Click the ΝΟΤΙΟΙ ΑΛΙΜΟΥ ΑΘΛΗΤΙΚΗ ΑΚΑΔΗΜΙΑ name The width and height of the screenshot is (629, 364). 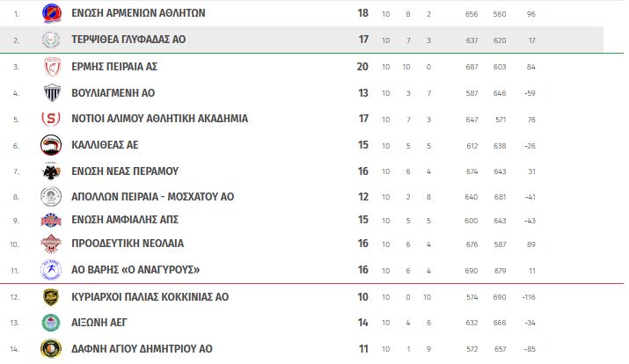click(159, 119)
